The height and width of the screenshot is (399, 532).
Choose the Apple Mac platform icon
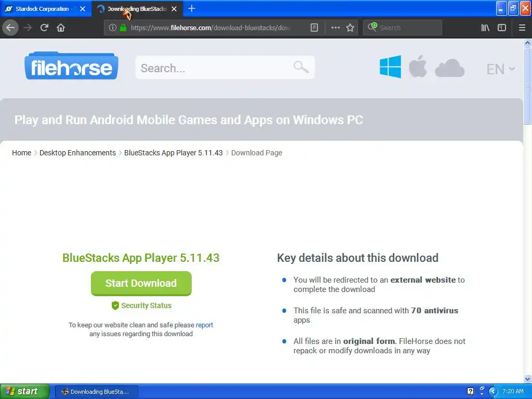tap(418, 66)
